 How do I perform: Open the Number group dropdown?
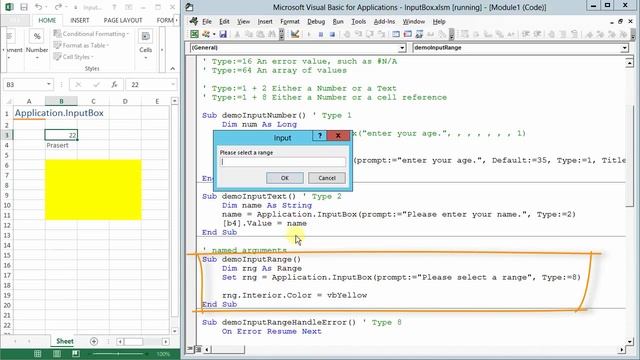(37, 58)
